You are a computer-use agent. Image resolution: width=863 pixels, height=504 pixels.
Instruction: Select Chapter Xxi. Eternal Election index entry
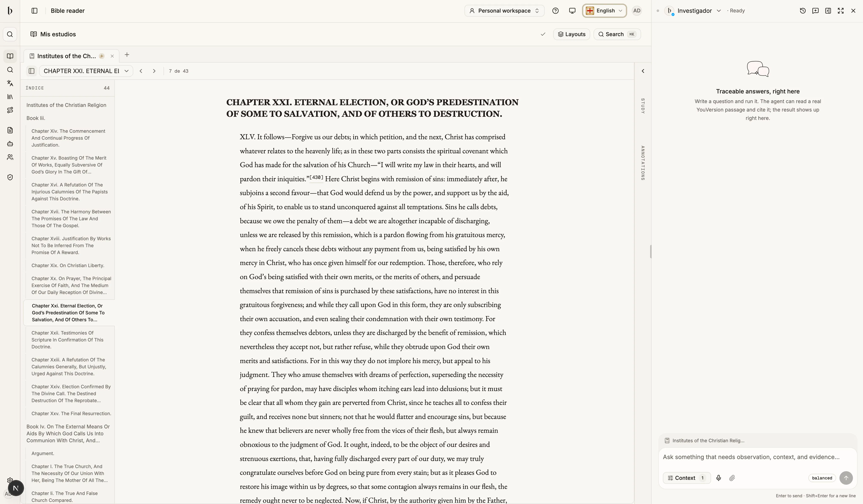69,313
